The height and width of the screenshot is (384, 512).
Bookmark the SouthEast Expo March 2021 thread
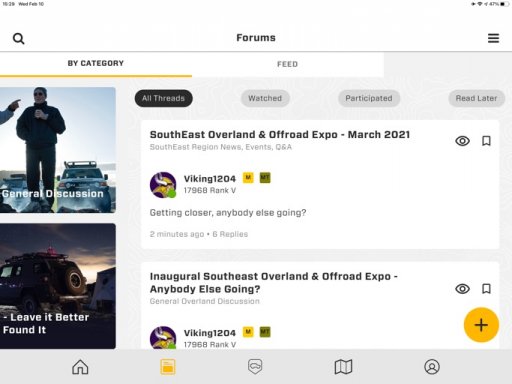(x=486, y=141)
